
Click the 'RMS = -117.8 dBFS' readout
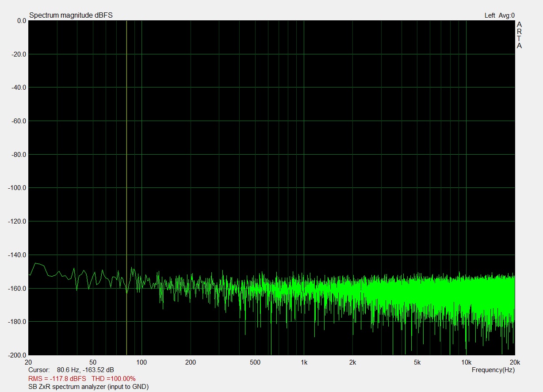pyautogui.click(x=57, y=378)
